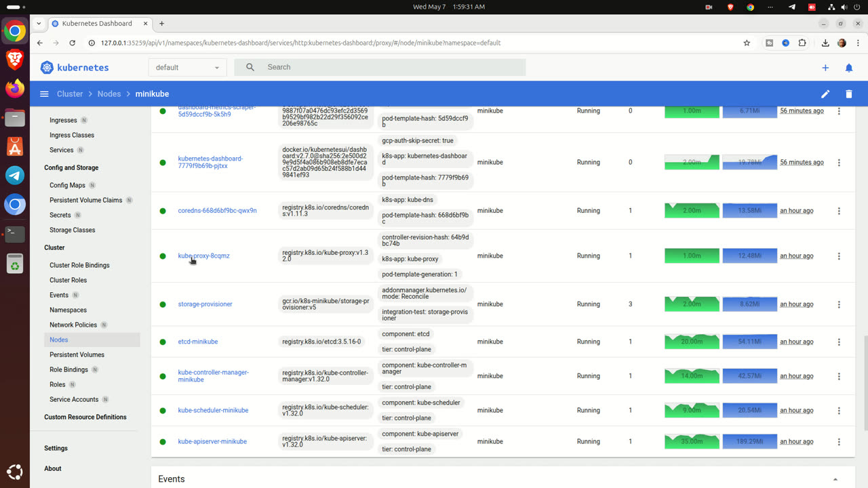Open Secrets in the sidebar
Image resolution: width=868 pixels, height=488 pixels.
point(60,215)
